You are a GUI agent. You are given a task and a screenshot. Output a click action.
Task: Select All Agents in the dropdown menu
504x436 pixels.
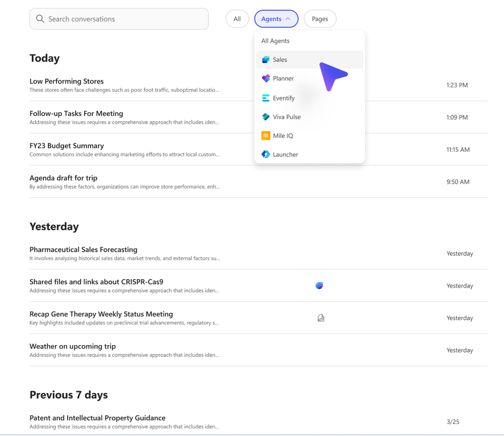[x=275, y=41]
